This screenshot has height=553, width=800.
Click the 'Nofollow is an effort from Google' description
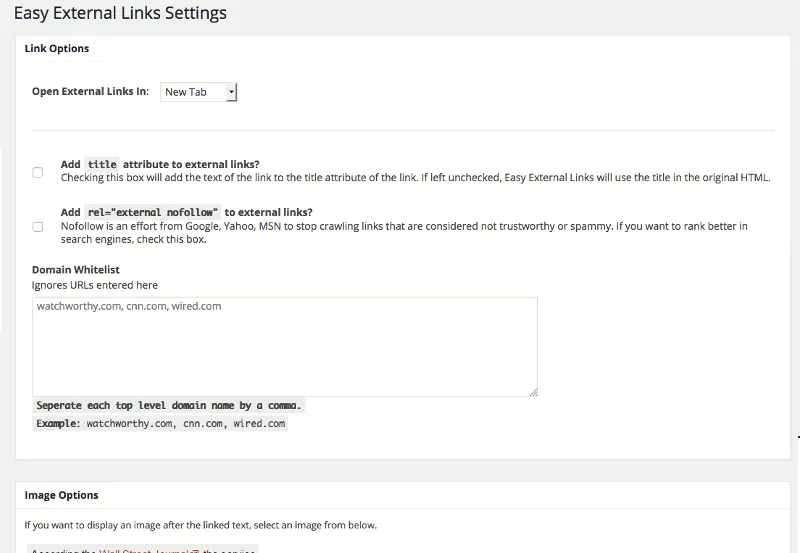(x=404, y=233)
